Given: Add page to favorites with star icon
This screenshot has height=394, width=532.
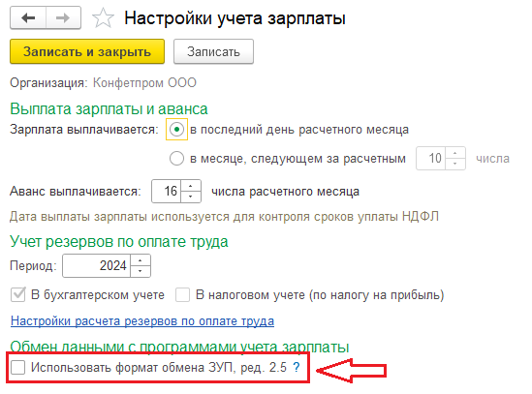Looking at the screenshot, I should click(103, 18).
